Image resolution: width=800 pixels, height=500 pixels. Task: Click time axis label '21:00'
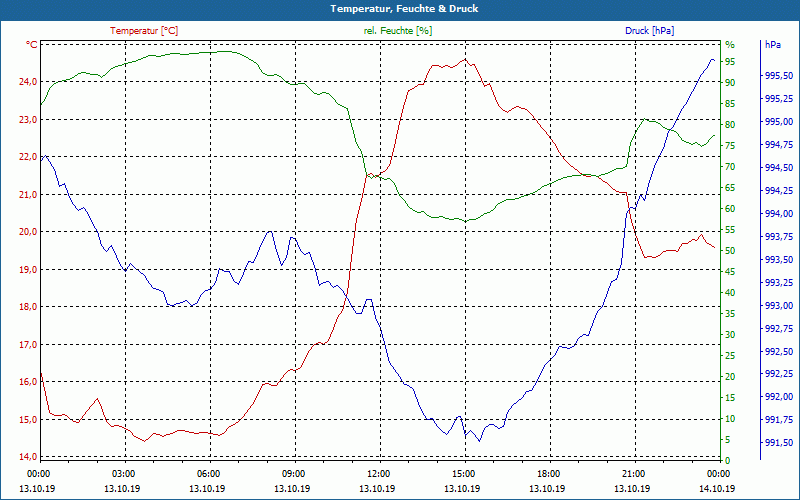pyautogui.click(x=633, y=473)
